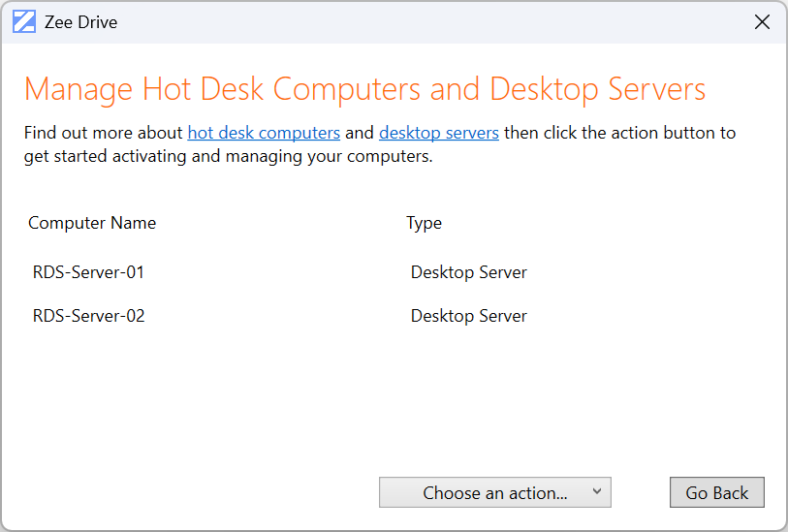Viewport: 788px width, 532px height.
Task: Click empty list space below RDS-Server-02
Action: [x=388, y=397]
